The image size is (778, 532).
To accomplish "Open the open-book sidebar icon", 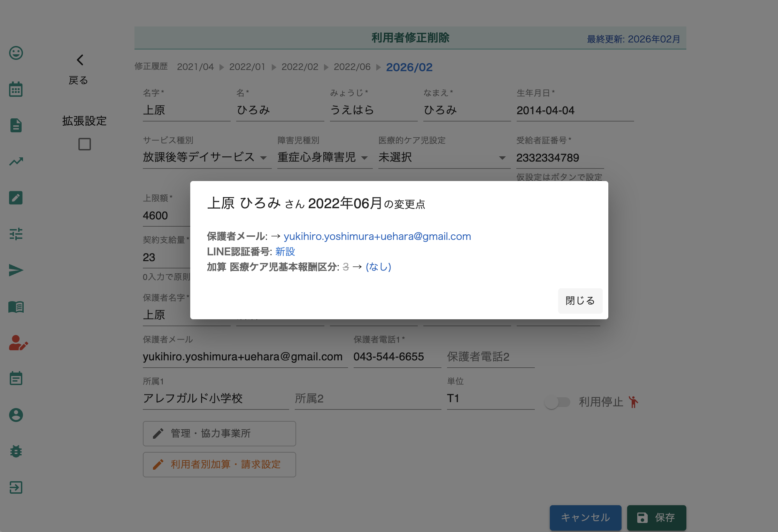I will pyautogui.click(x=16, y=307).
